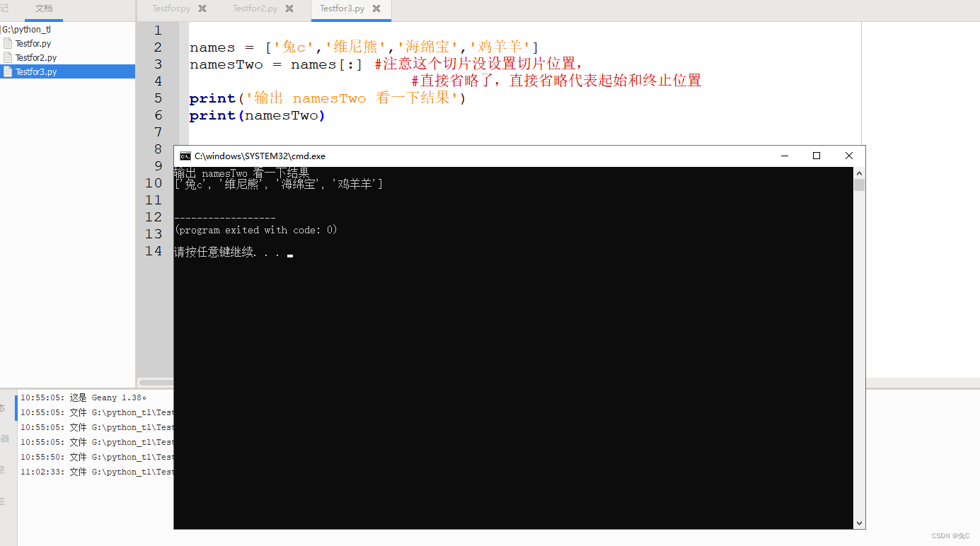Click line number 14 in the editor margin
This screenshot has width=980, height=546.
tap(154, 251)
